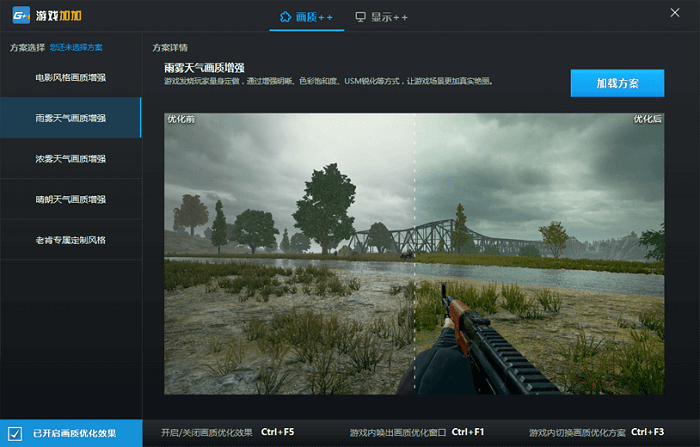The image size is (700, 447).
Task: Click the 优化后 label on preview
Action: [x=647, y=119]
